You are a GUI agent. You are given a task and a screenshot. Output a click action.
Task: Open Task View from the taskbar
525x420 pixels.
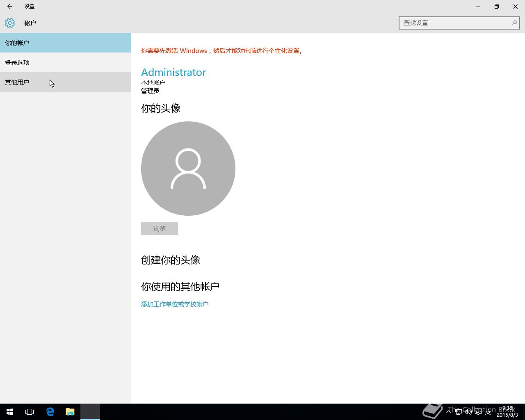pyautogui.click(x=30, y=412)
